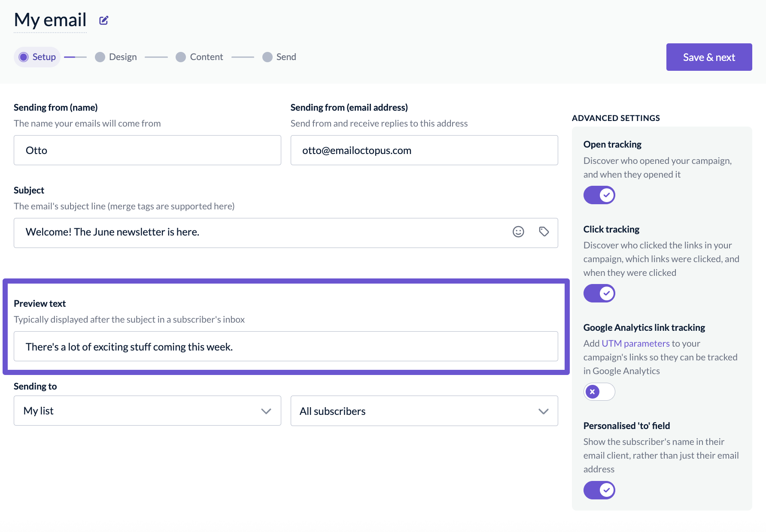Screen dimensions: 766x532
Task: Click the Setup step circle indicator
Action: pos(24,57)
